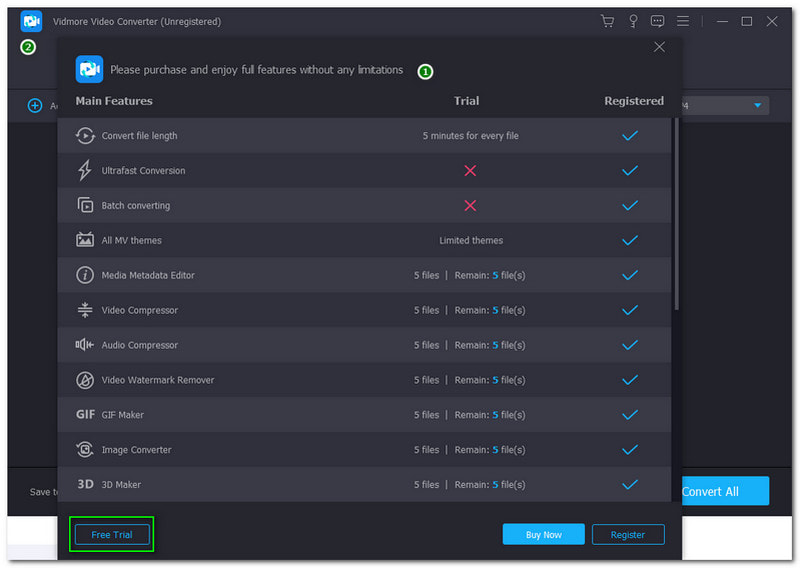Click the GIF Maker icon
Screen dimensions: 800x568
(x=85, y=415)
